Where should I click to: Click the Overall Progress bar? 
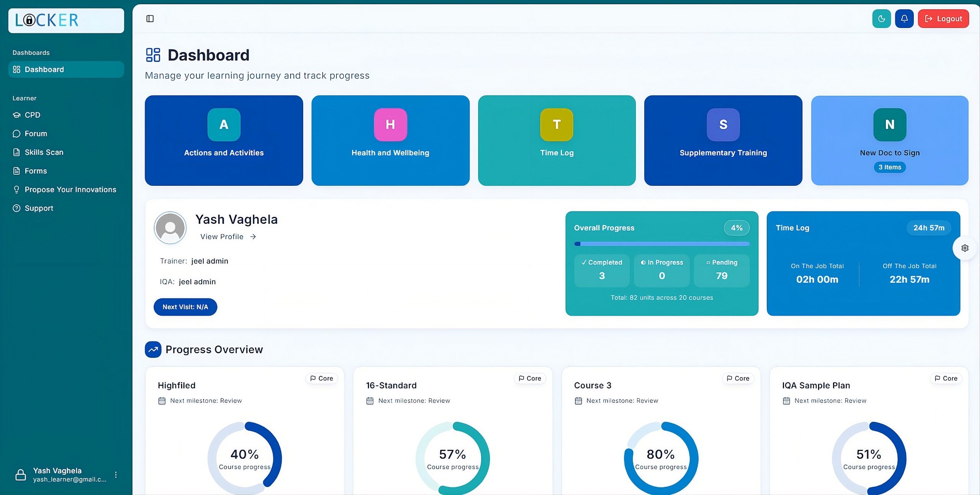click(661, 244)
